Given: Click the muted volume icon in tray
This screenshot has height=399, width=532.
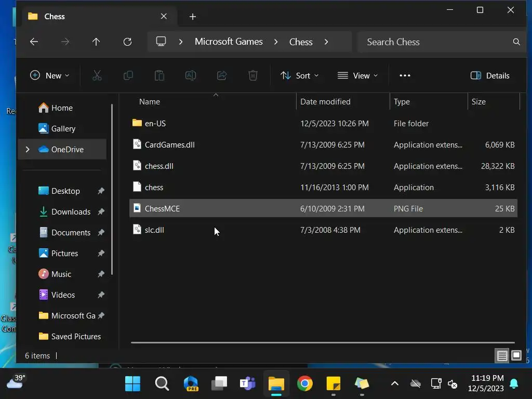Looking at the screenshot, I should click(x=453, y=384).
